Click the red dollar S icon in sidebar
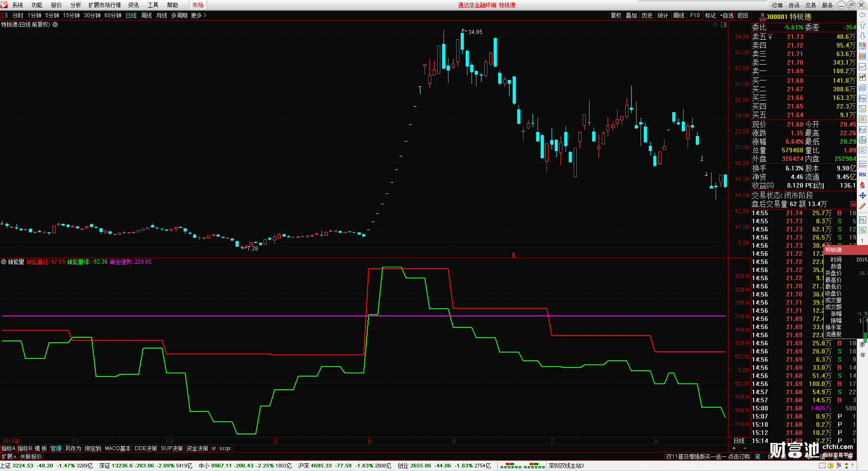Screen dimensions: 868x471 point(863,185)
